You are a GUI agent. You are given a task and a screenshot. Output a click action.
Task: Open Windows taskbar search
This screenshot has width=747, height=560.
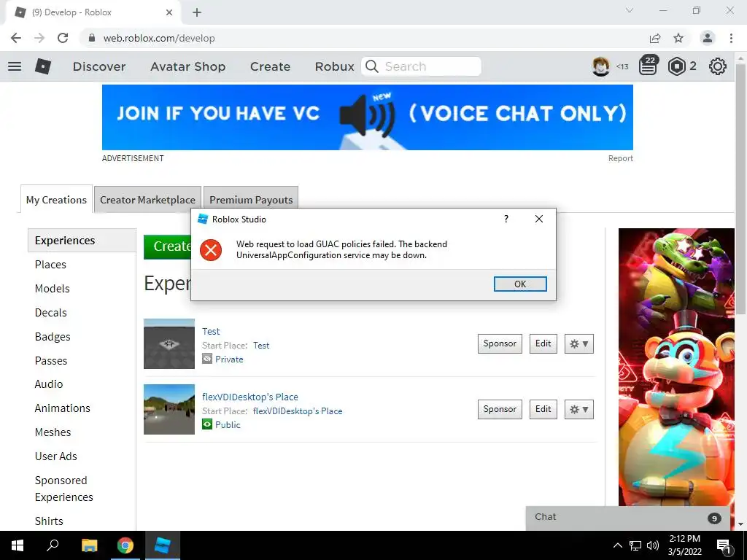pos(53,545)
